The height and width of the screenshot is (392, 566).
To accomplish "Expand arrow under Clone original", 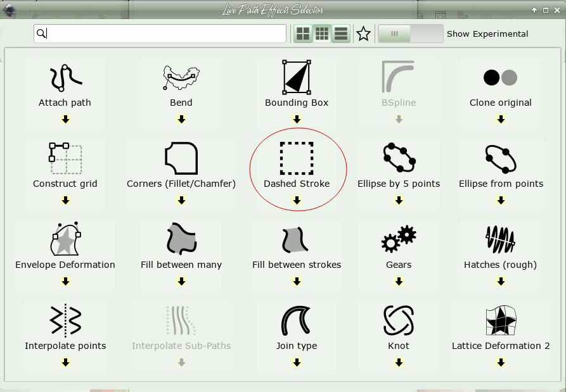I will [501, 119].
